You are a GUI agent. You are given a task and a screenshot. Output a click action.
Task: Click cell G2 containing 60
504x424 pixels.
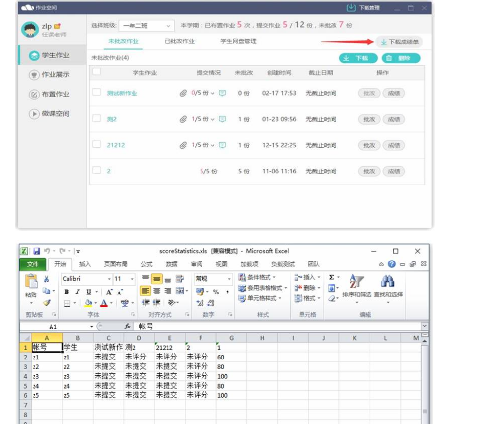[231, 357]
